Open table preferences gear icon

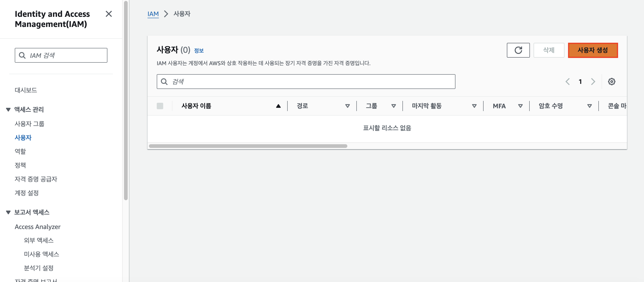611,82
